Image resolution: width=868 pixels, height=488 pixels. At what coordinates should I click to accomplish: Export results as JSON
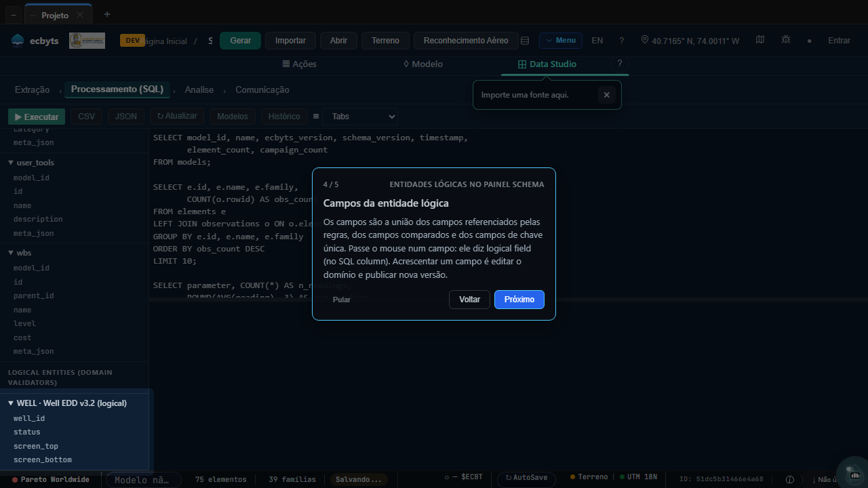click(x=126, y=117)
